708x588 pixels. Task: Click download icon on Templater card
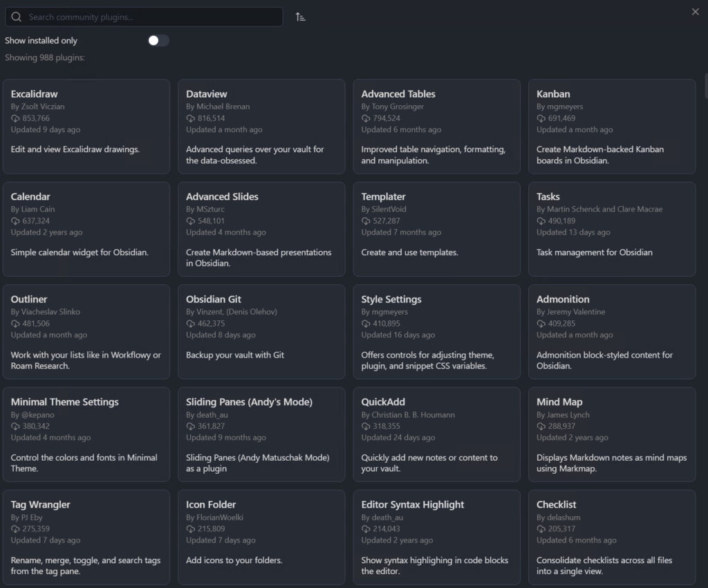point(366,221)
